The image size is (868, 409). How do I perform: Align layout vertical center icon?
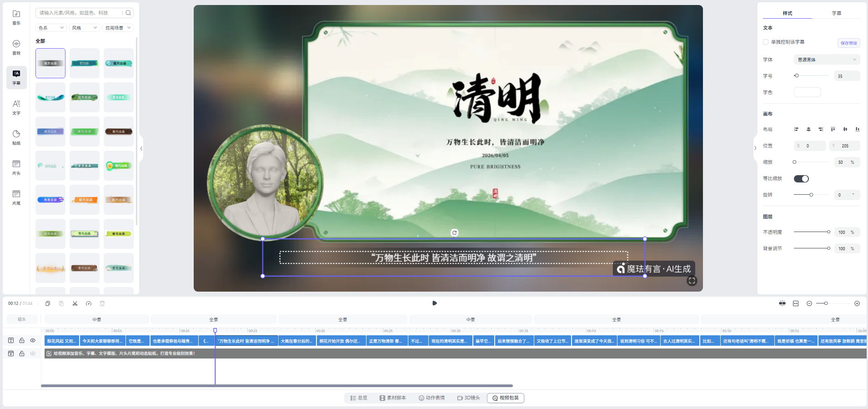pyautogui.click(x=845, y=129)
